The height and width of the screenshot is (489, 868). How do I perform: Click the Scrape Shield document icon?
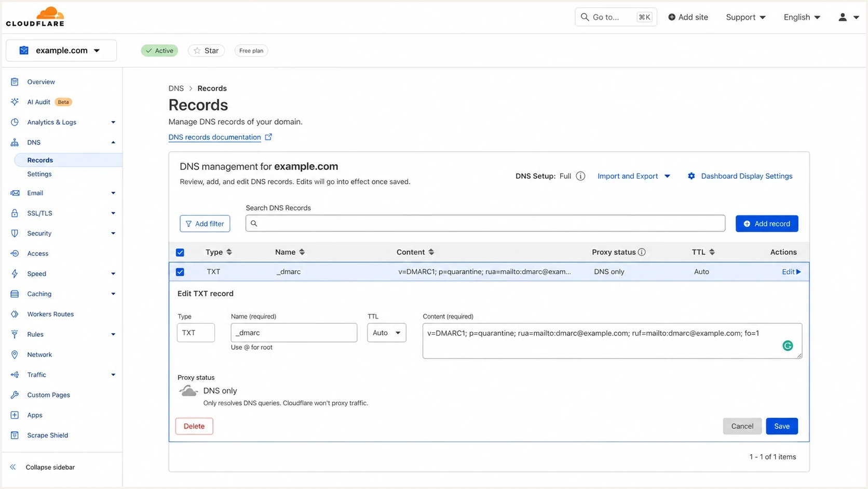click(15, 435)
